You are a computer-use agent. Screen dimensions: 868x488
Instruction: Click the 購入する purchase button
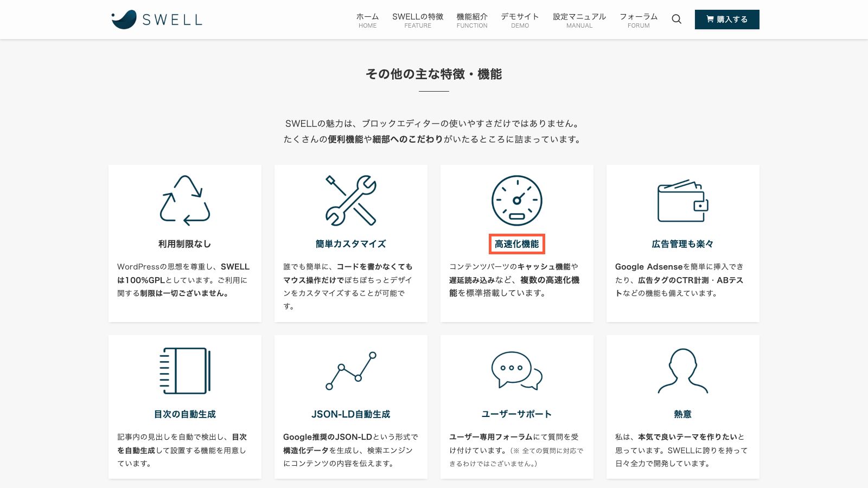click(727, 20)
